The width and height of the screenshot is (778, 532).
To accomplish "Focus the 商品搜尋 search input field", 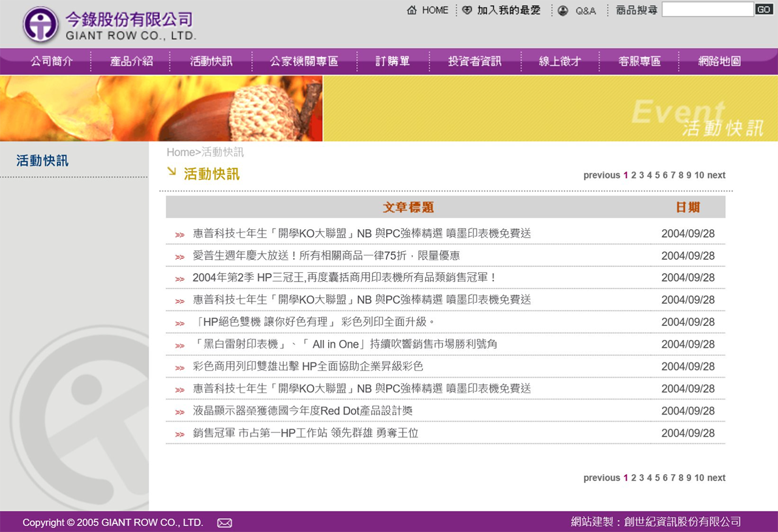I will click(x=707, y=9).
